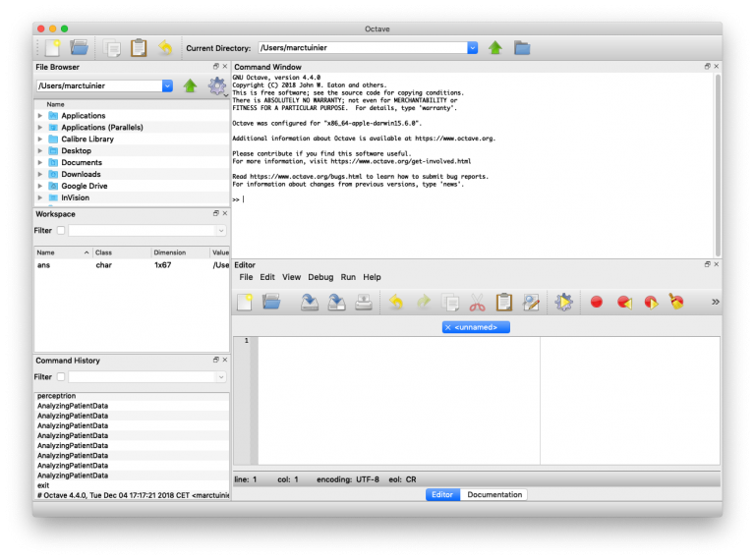Screen dimensions: 755x560
Task: Click in the Current Directory text field
Action: pyautogui.click(x=363, y=47)
